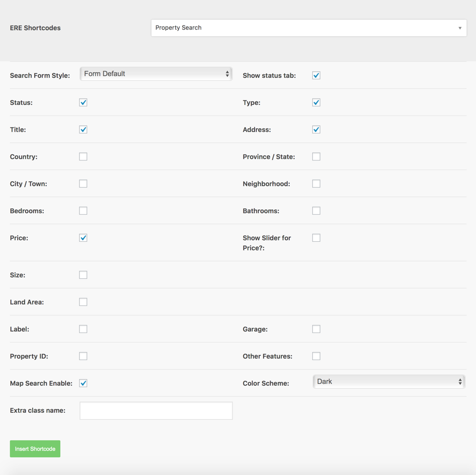Uncheck the Title checkbox
Viewport: 476px width, 475px height.
click(83, 129)
